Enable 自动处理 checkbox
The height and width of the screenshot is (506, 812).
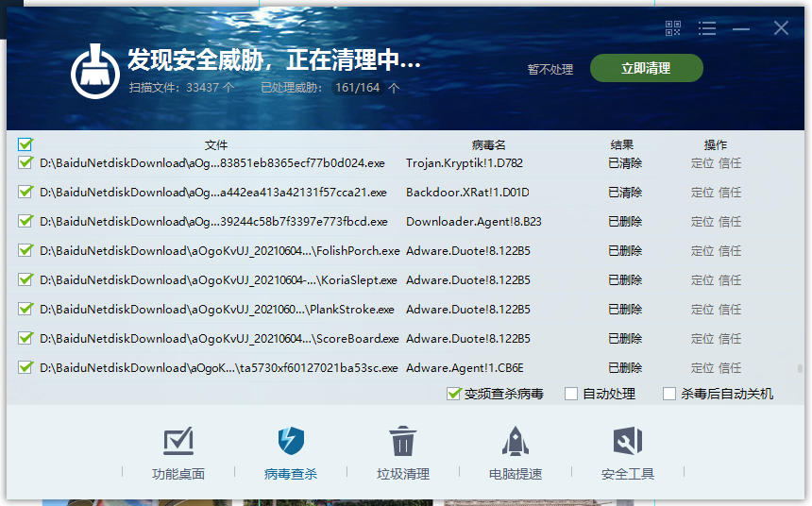click(571, 394)
